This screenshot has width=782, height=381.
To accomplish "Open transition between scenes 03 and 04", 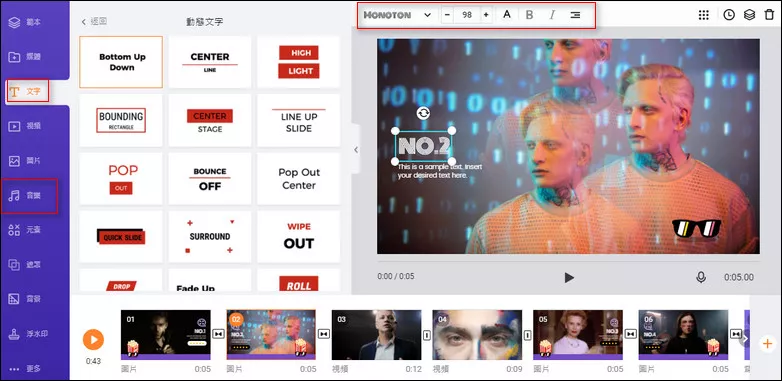I will [x=427, y=335].
